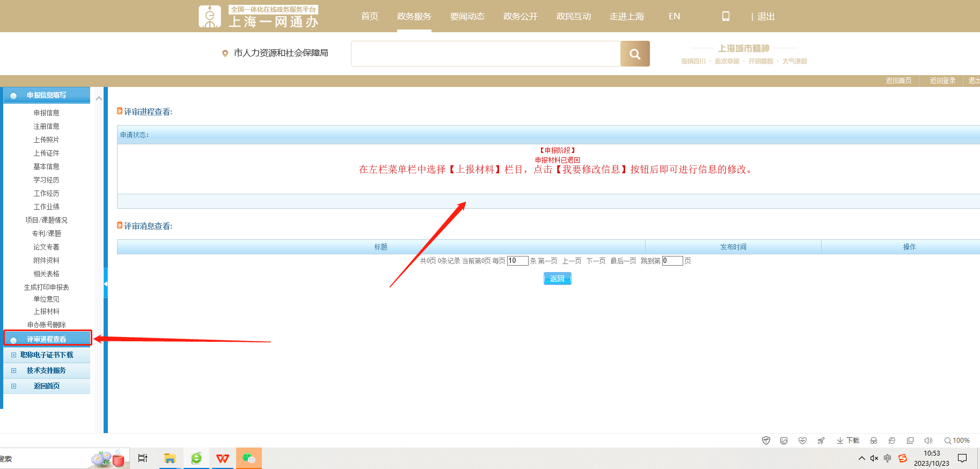The width and height of the screenshot is (980, 469).
Task: Select 上报材料 in the left menu
Action: click(47, 311)
